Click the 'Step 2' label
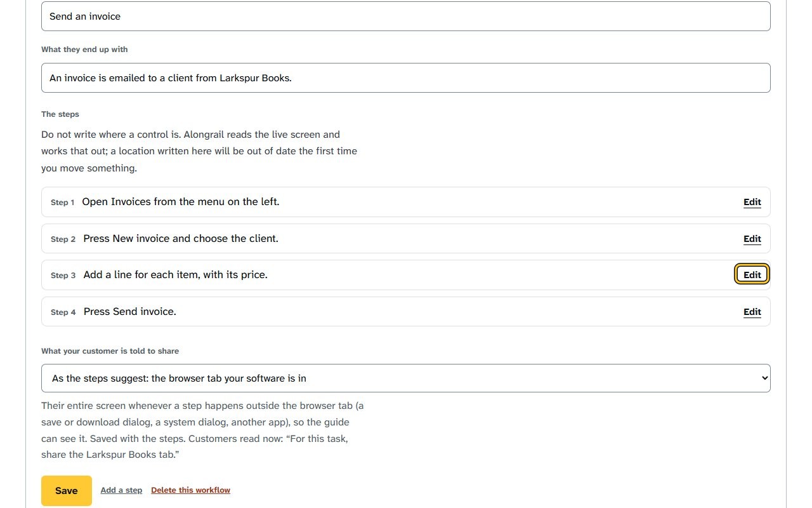Image resolution: width=812 pixels, height=508 pixels. (x=63, y=239)
